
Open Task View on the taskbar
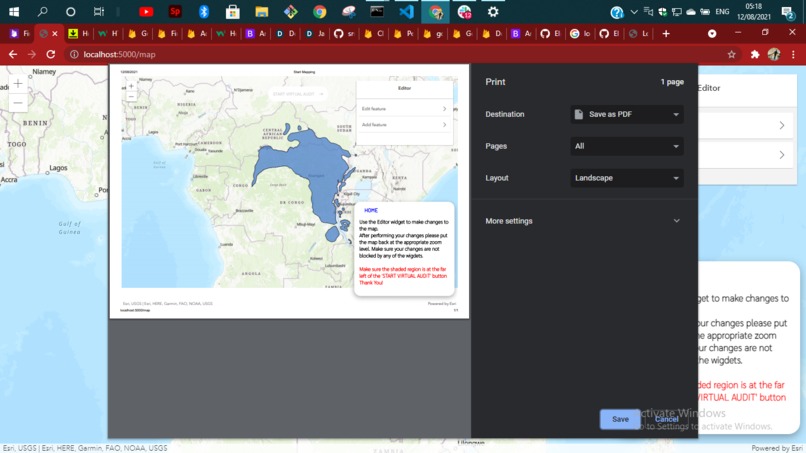point(99,11)
